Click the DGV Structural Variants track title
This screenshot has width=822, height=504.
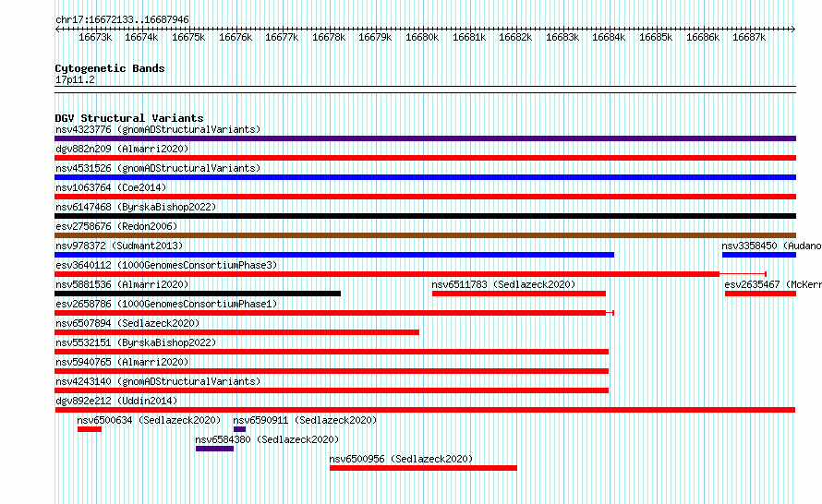[x=129, y=118]
